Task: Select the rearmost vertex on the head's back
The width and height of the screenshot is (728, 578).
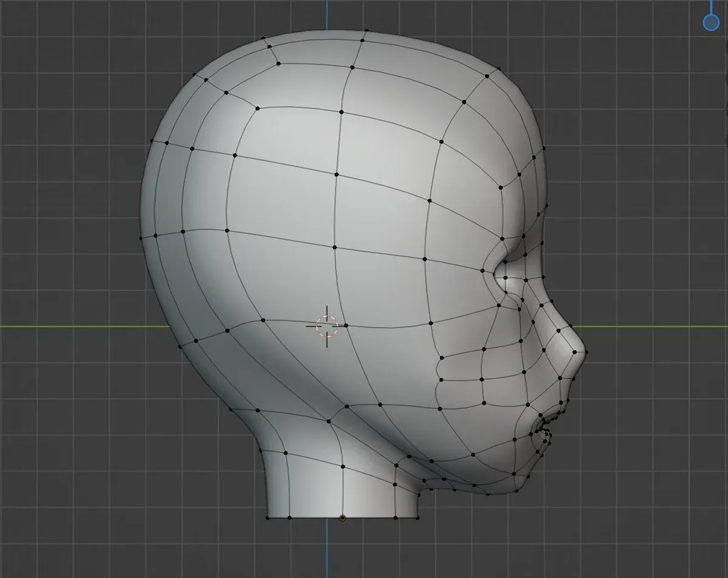Action: [x=141, y=238]
